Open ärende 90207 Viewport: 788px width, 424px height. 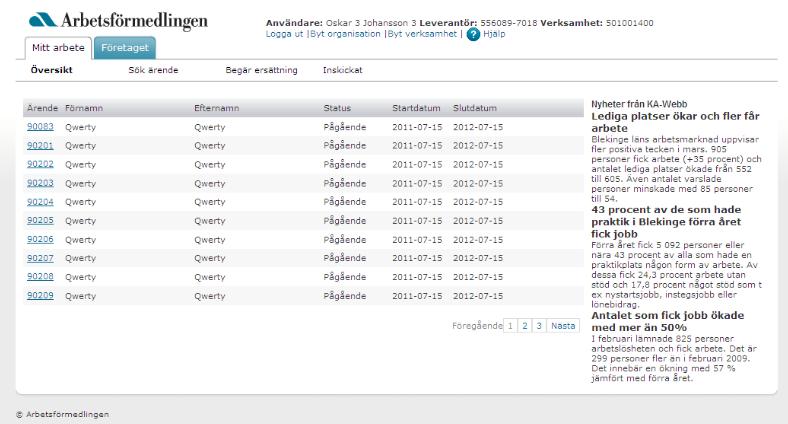click(x=40, y=258)
